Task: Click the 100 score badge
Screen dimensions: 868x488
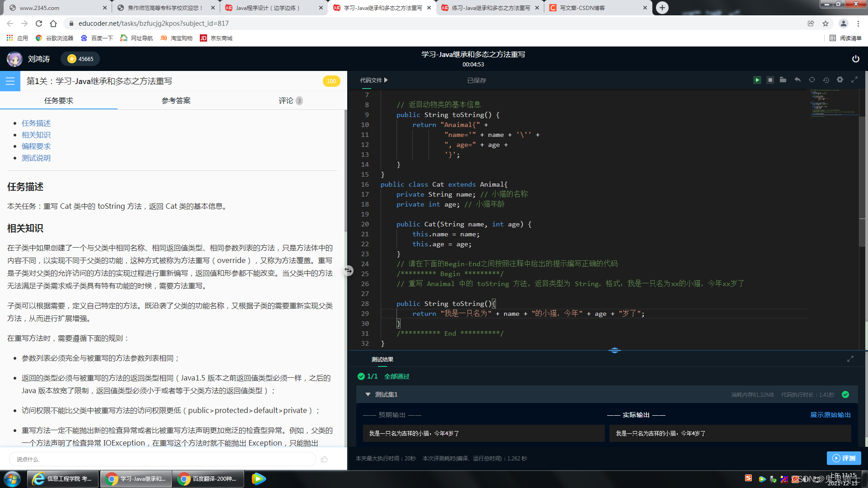Action: coord(331,81)
